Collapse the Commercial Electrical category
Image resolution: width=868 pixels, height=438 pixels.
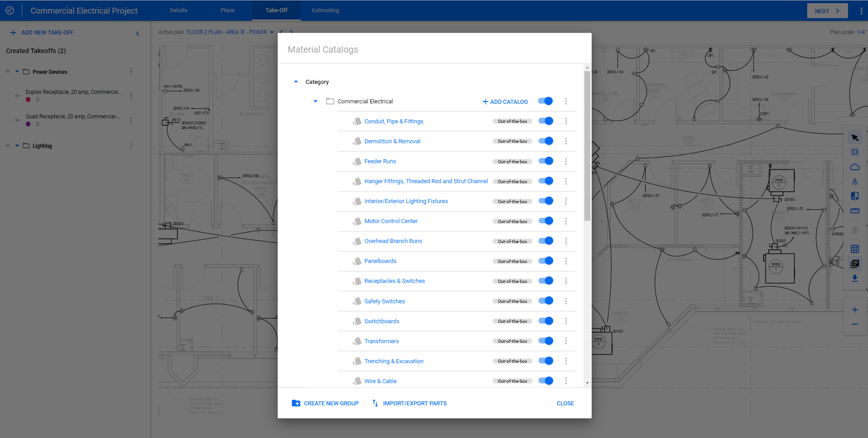tap(316, 101)
